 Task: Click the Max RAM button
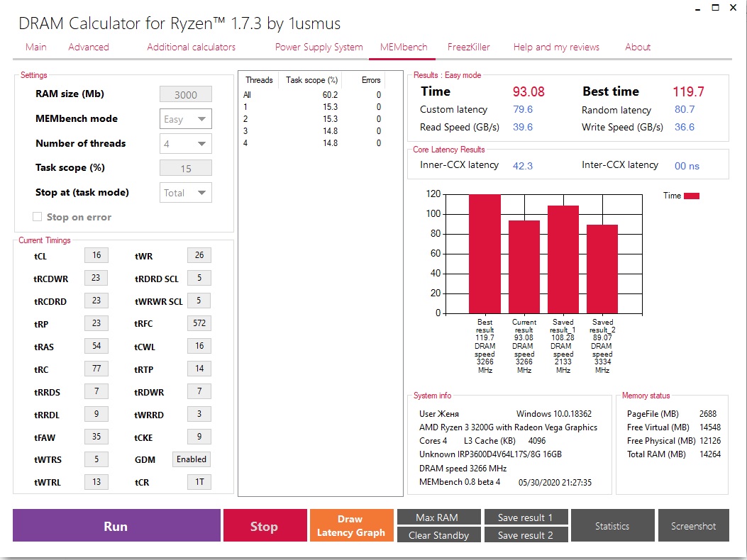coord(439,517)
